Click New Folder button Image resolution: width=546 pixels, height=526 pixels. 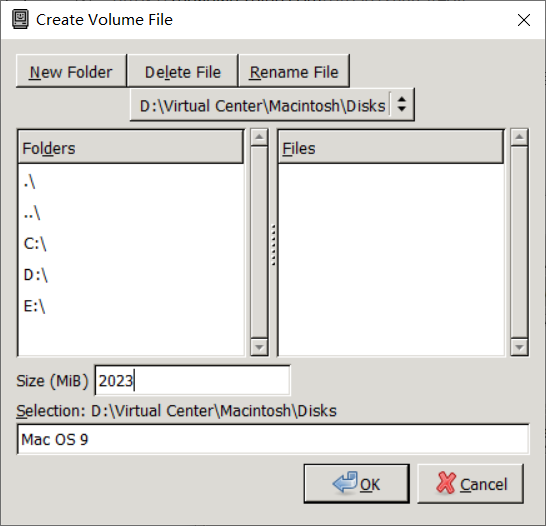tap(71, 71)
